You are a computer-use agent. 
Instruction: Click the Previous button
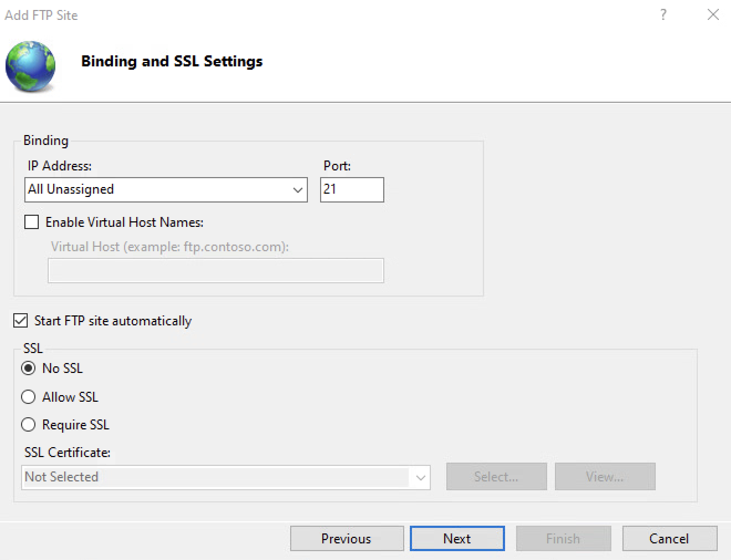(x=346, y=538)
